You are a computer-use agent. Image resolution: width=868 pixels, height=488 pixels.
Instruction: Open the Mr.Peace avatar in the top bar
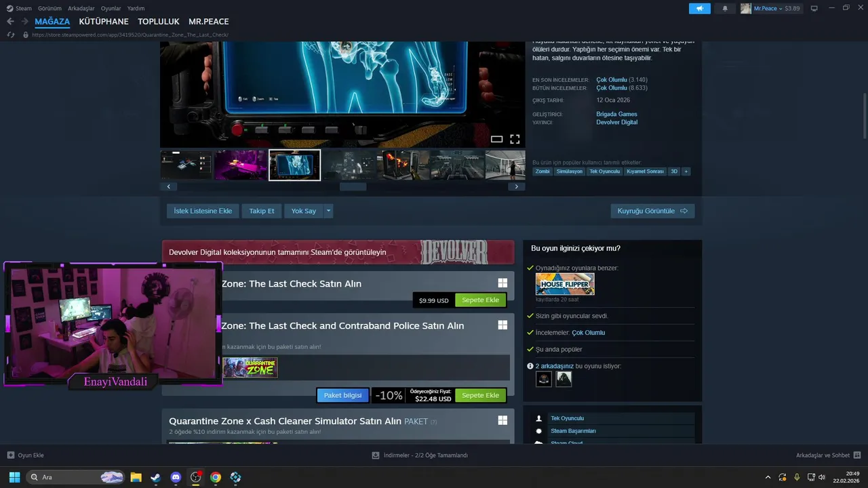746,8
